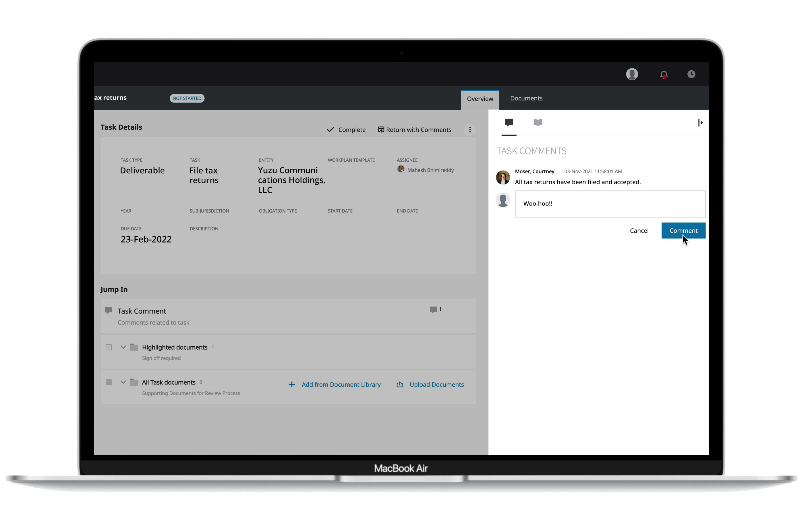
Task: Collapse the side panel with arrow icon
Action: coord(700,122)
